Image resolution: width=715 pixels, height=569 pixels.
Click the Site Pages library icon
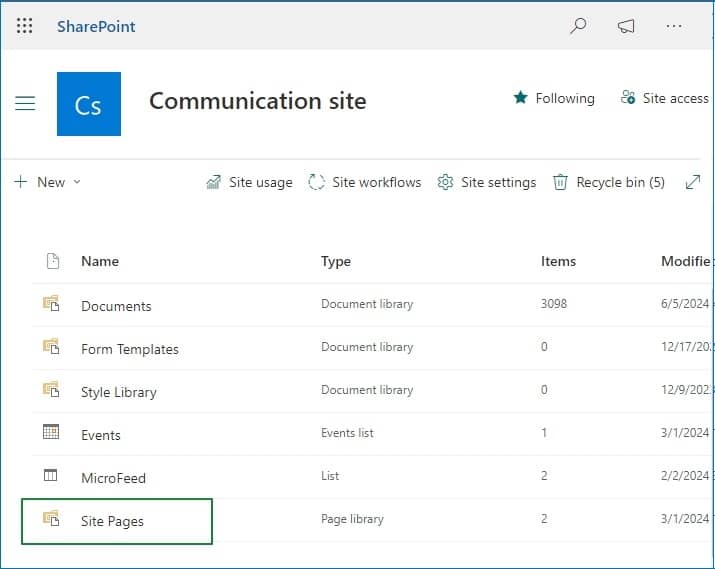tap(51, 518)
